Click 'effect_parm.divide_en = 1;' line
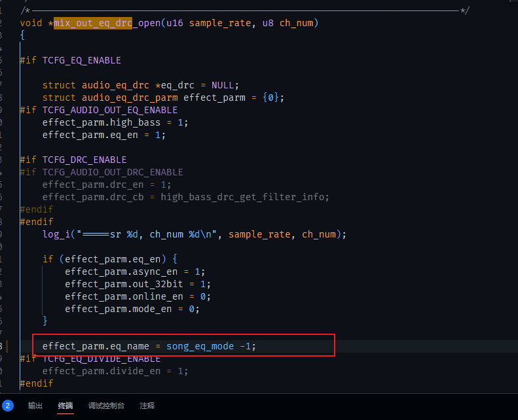This screenshot has width=518, height=420. coord(115,371)
